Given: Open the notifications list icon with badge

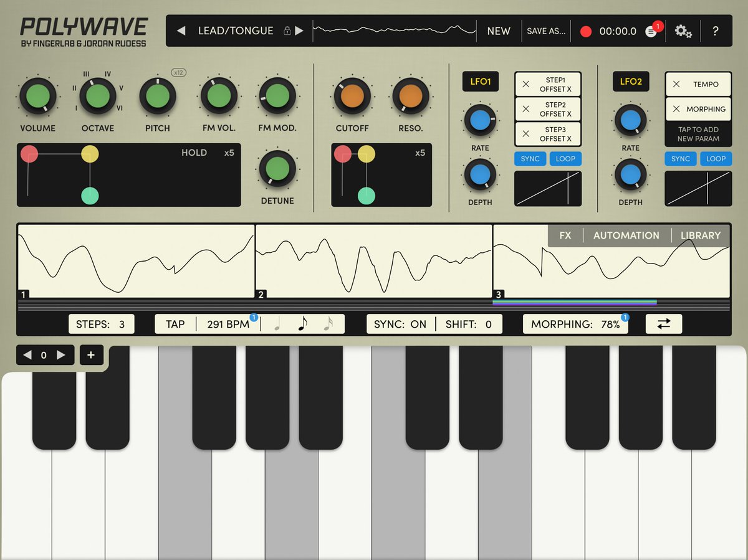Looking at the screenshot, I should pos(652,31).
